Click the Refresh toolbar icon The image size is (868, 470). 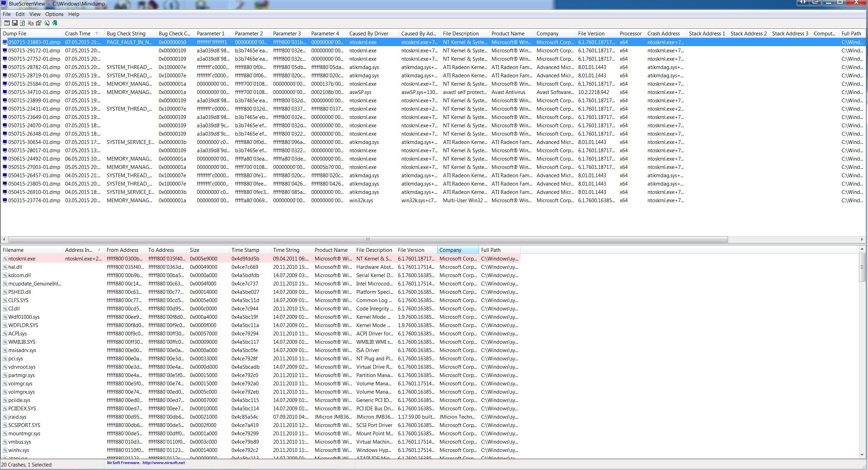[23, 23]
